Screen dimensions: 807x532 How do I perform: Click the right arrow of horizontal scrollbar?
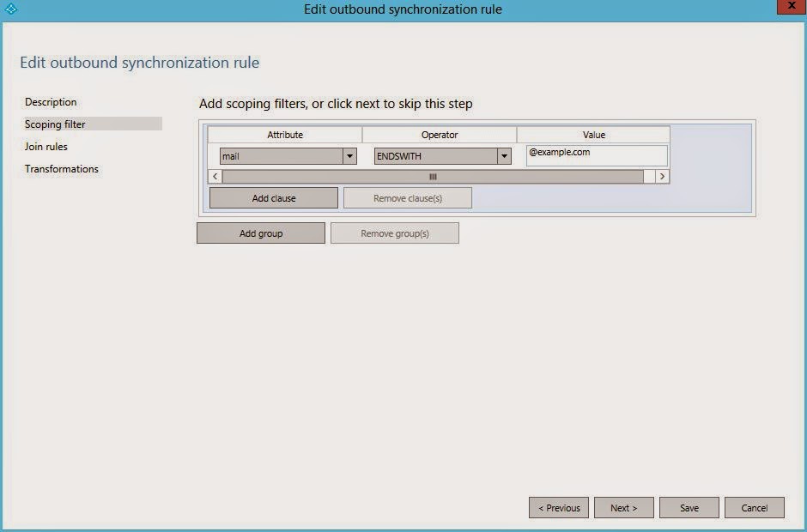pos(663,177)
